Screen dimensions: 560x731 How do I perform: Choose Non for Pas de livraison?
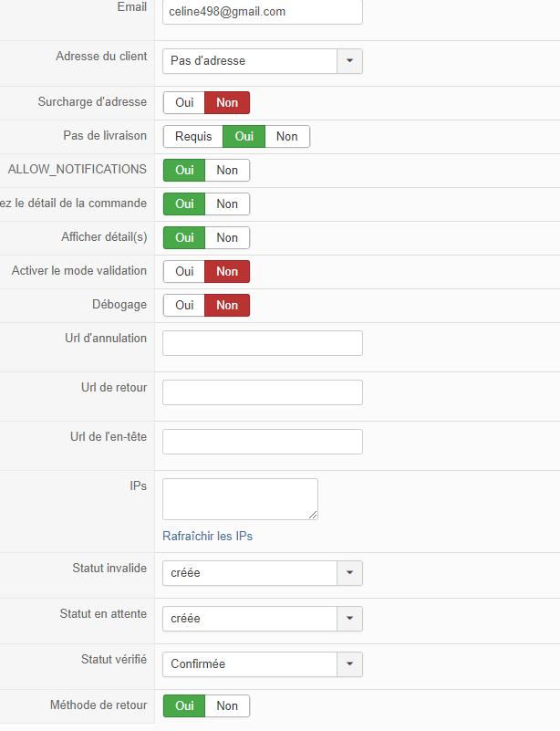[x=287, y=137]
